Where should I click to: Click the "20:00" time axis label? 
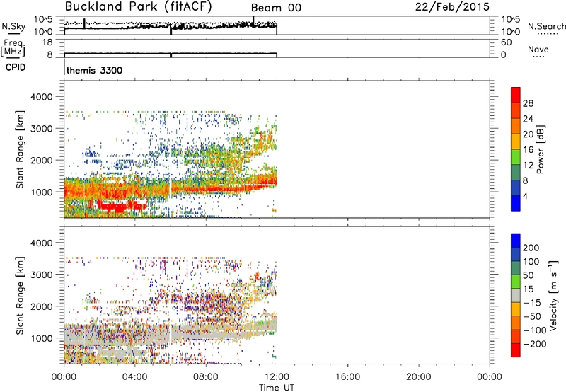(418, 377)
